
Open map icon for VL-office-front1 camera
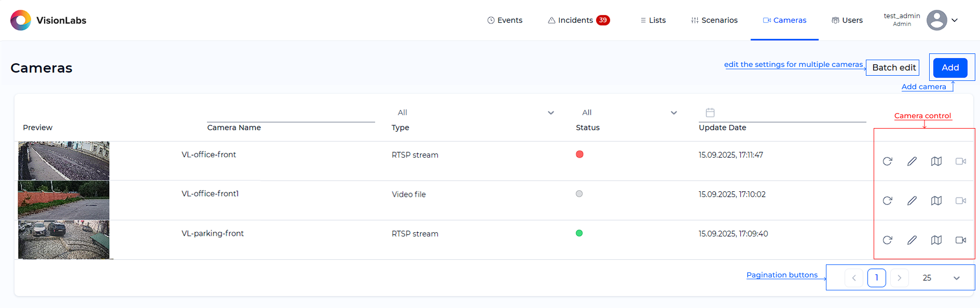tap(936, 201)
